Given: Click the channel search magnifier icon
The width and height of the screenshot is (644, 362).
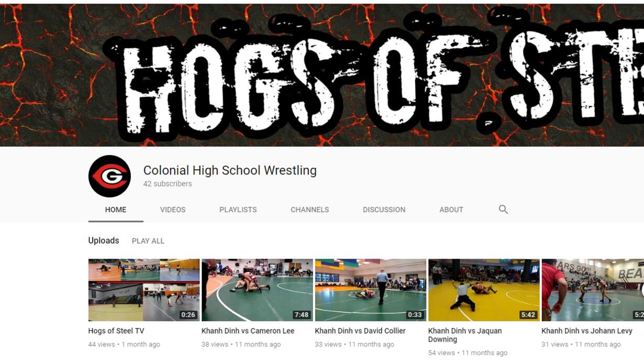Looking at the screenshot, I should [x=503, y=210].
